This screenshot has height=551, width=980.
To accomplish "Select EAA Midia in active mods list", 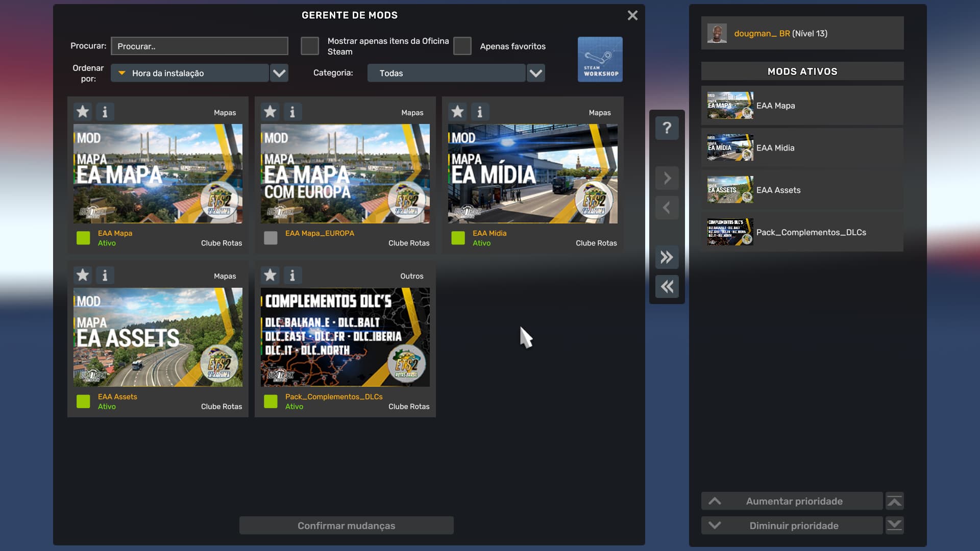I will coord(802,148).
